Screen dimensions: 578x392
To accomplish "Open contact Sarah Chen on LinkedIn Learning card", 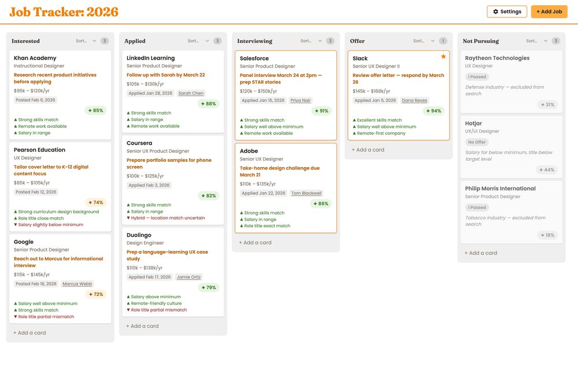I will click(x=191, y=93).
